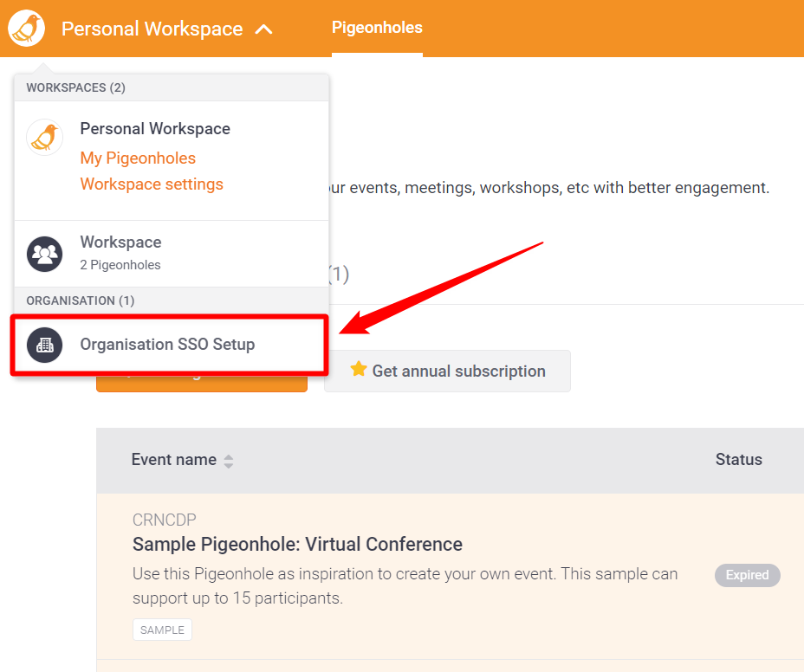Select Personal Workspace in workspaces list

[x=155, y=129]
